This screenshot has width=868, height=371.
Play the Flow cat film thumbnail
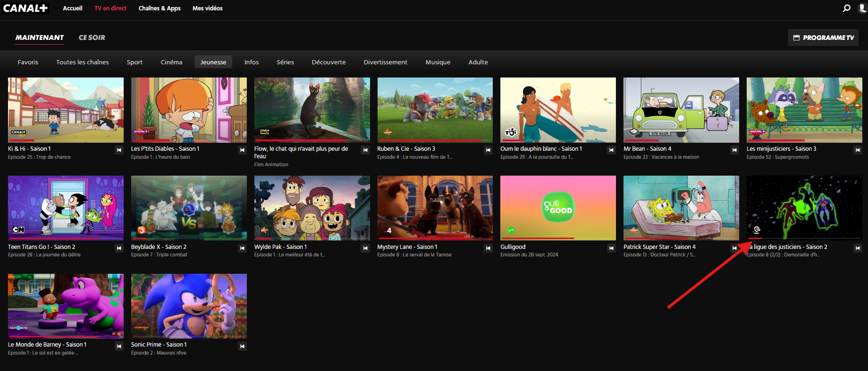click(312, 110)
